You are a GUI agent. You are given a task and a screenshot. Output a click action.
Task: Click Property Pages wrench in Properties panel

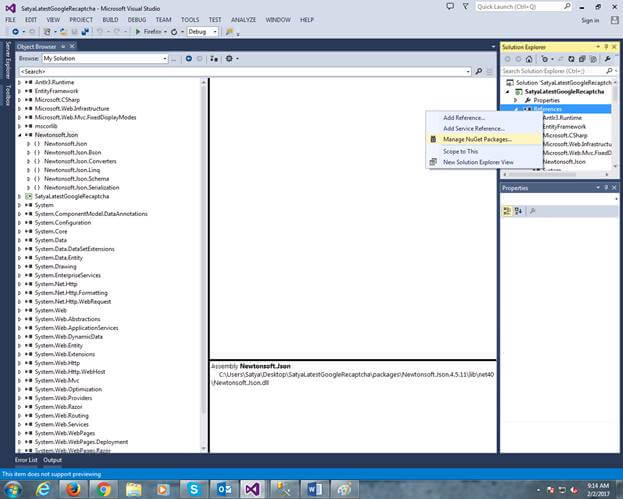533,211
